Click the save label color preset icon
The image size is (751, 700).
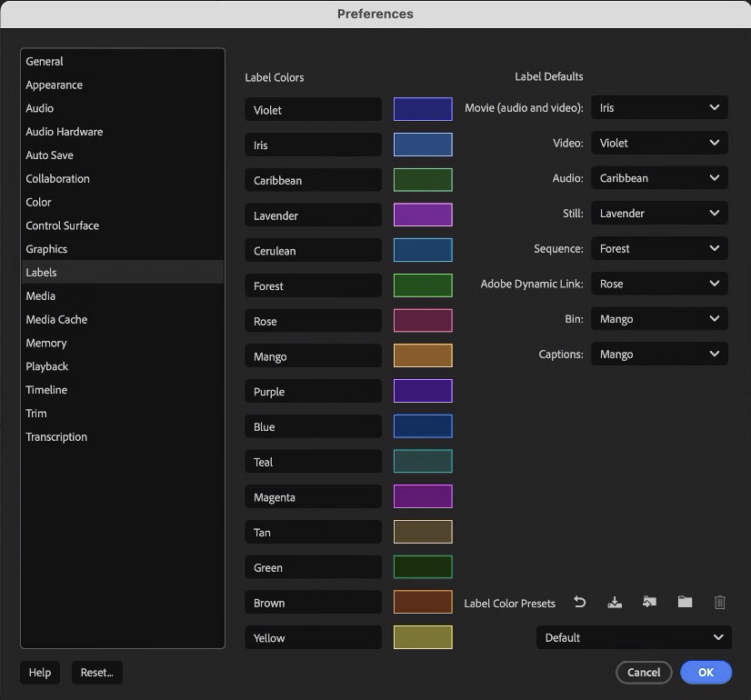click(615, 603)
